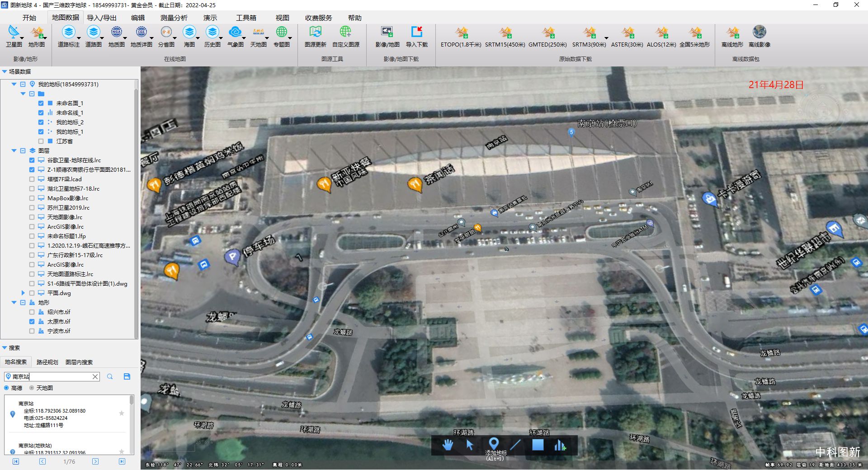Screen dimensions: 868x470
Task: Toggle the 我的地标_2 checkbox
Action: click(x=41, y=122)
